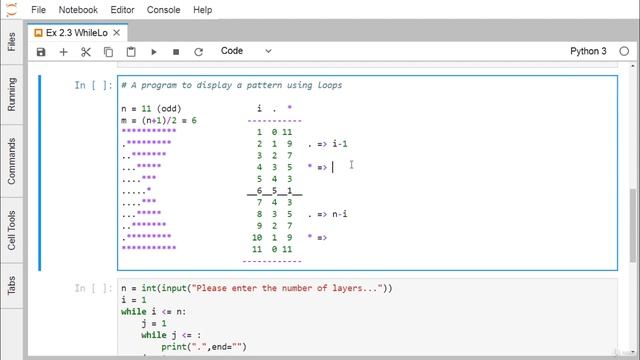
Task: Open the cell type Code dropdown
Action: (x=246, y=51)
